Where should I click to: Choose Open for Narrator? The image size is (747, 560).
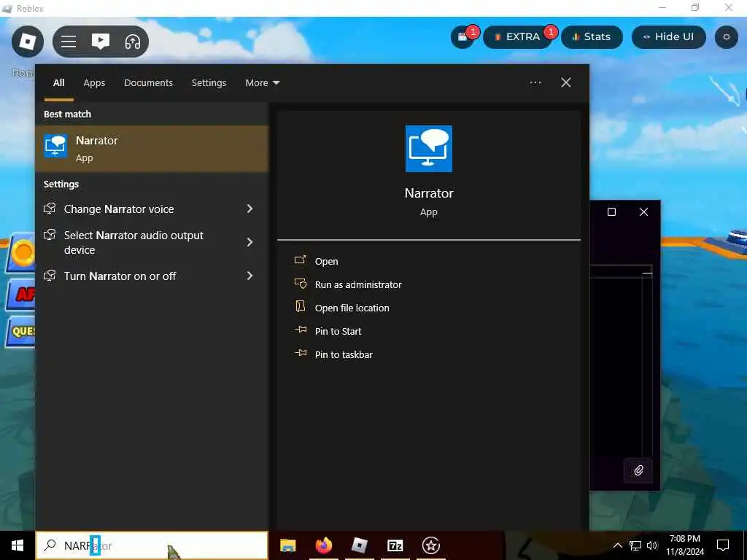[x=326, y=262]
